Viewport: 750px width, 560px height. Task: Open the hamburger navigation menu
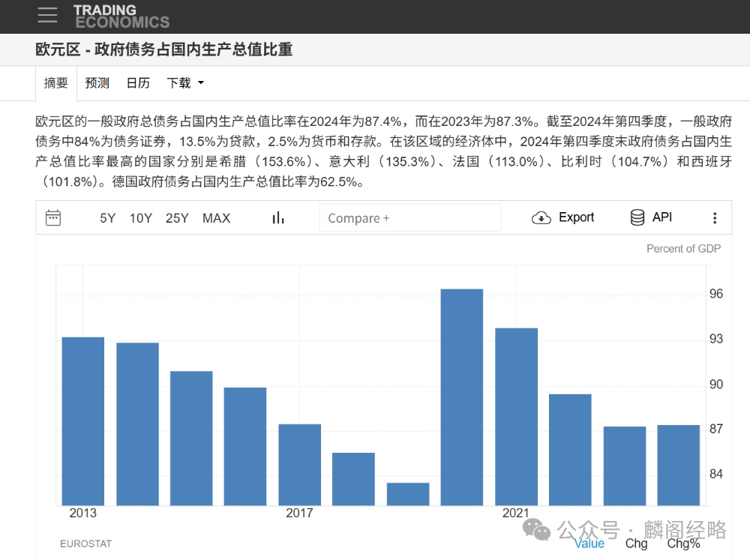coord(47,16)
